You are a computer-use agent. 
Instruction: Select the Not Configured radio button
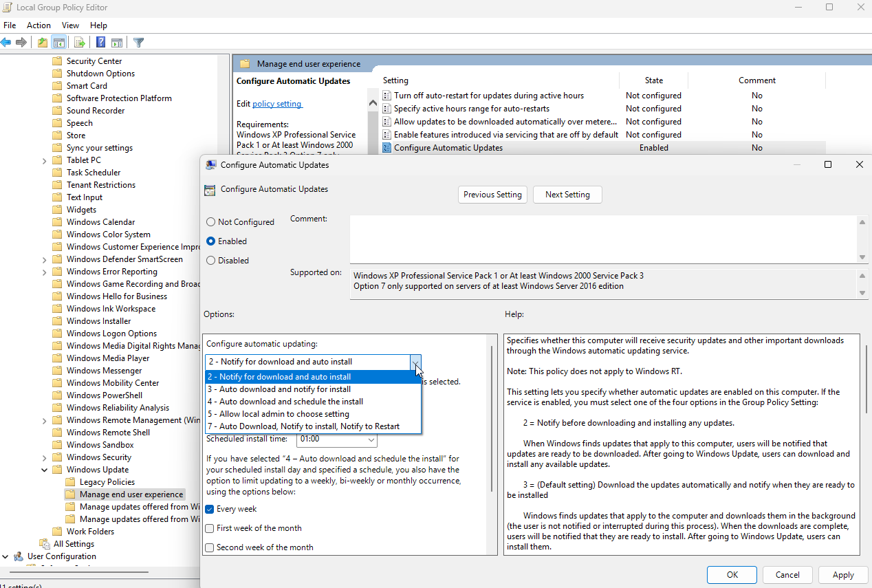coord(210,222)
